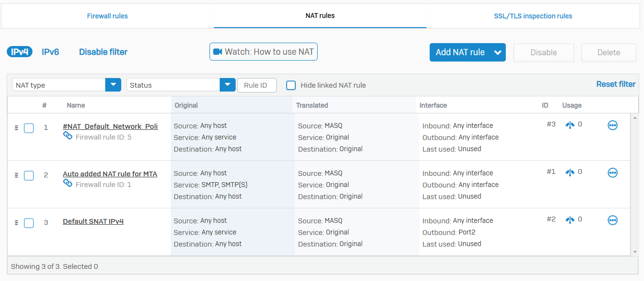644x281 pixels.
Task: Click drag handle of Default SNAT IPv4 row
Action: (16, 223)
